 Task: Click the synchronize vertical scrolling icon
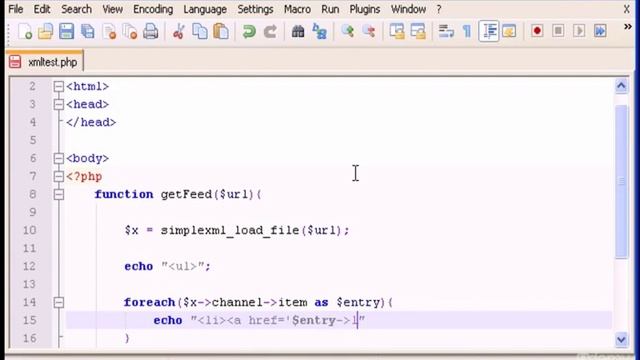(x=397, y=31)
